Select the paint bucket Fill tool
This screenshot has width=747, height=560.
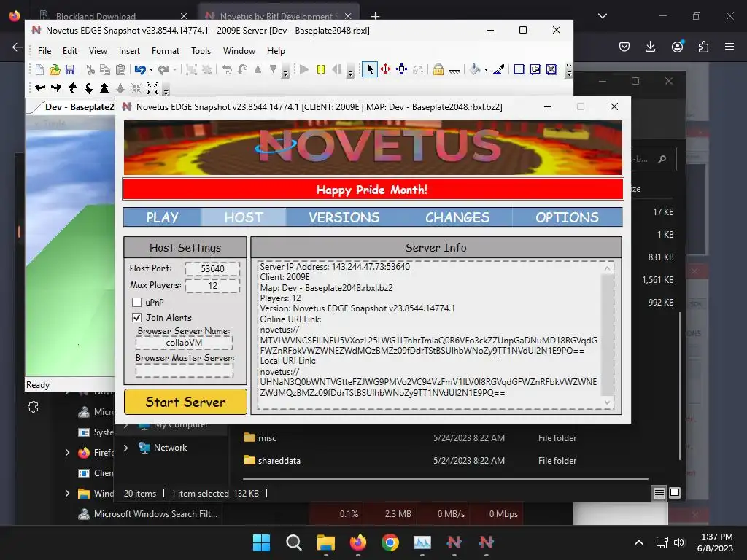coord(475,69)
